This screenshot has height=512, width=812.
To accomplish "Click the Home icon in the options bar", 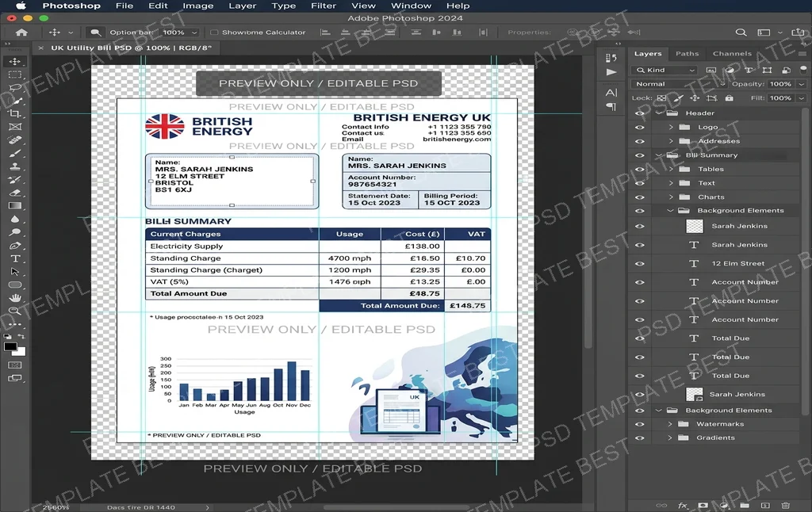I will [21, 32].
